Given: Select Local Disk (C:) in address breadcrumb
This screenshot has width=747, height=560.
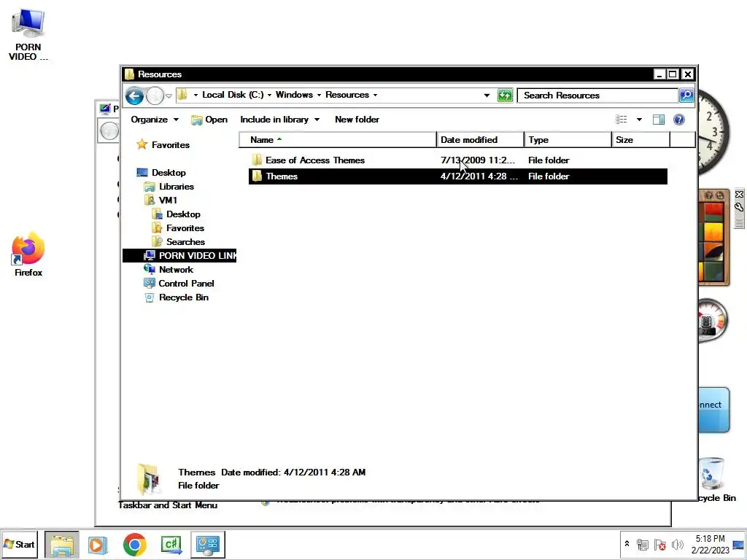Looking at the screenshot, I should point(233,95).
